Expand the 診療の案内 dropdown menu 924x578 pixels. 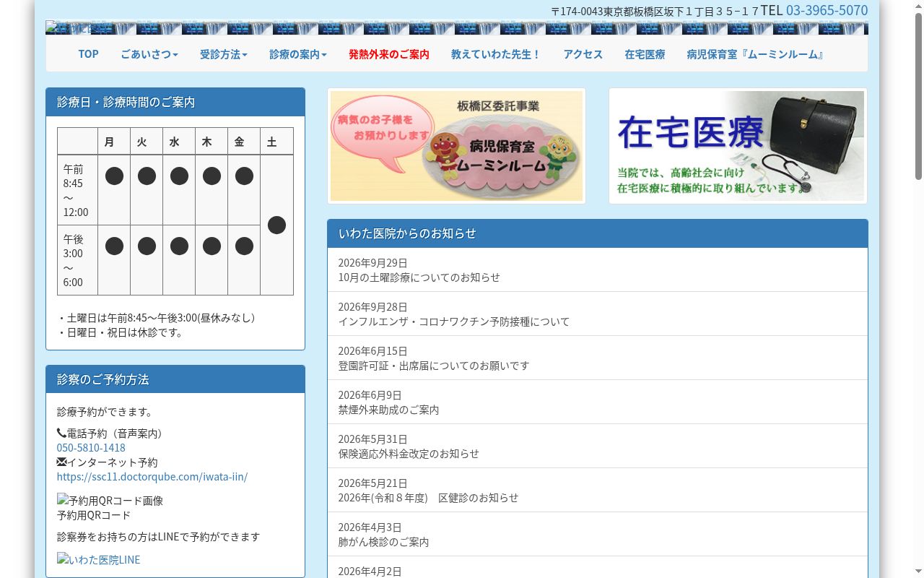point(298,54)
